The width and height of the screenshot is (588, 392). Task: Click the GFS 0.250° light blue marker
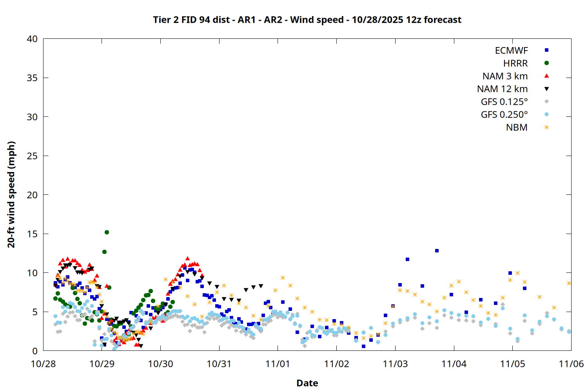546,114
